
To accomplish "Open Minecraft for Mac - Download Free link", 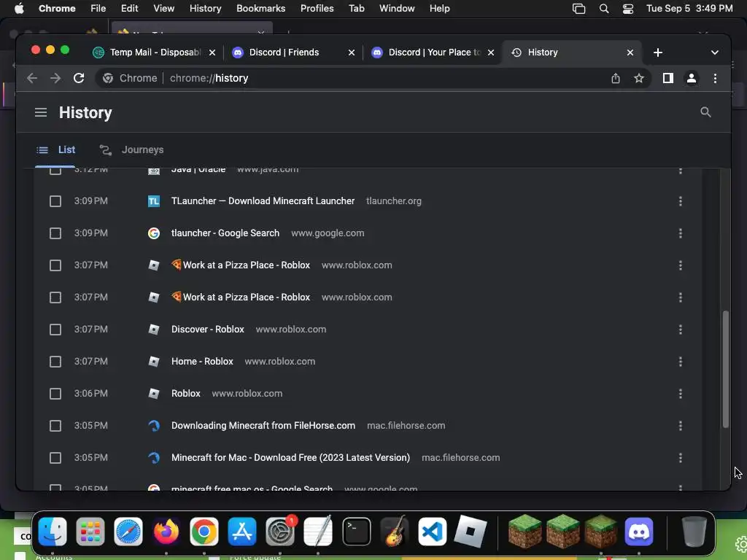I will tap(290, 458).
